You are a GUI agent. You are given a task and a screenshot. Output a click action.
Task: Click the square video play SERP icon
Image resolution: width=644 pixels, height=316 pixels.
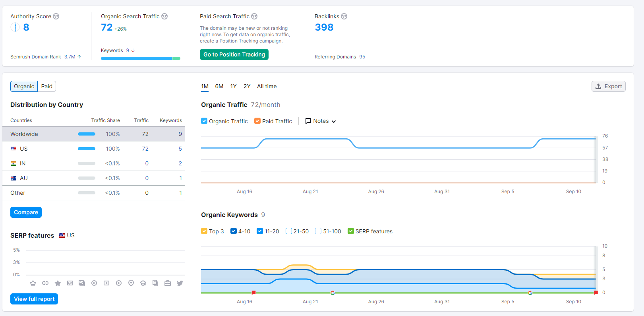click(106, 283)
